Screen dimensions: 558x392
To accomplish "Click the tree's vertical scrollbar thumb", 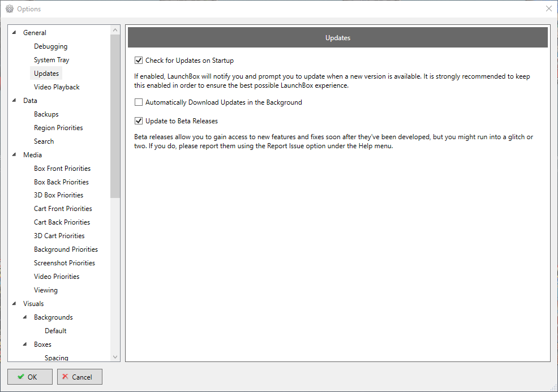I will click(115, 116).
